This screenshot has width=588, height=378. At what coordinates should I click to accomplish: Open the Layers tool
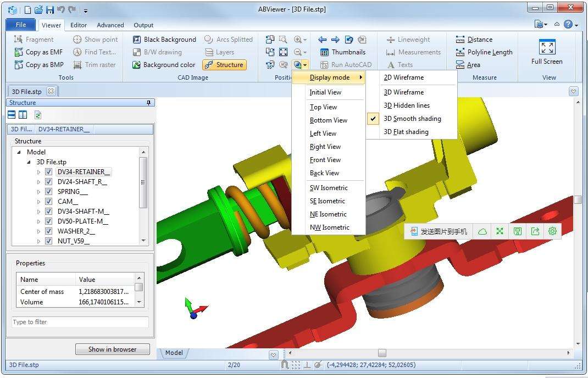tap(219, 52)
